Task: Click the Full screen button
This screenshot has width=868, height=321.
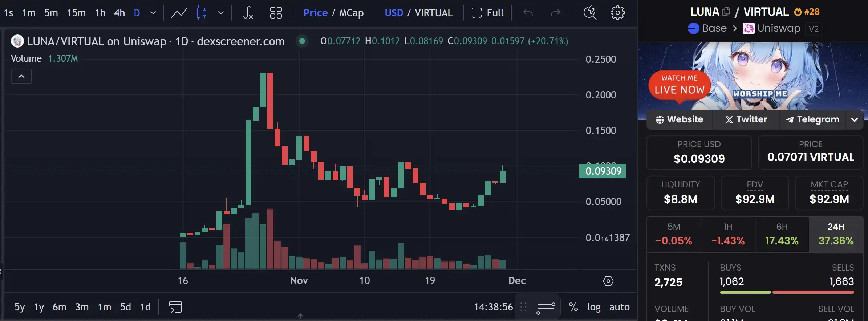Action: point(487,13)
